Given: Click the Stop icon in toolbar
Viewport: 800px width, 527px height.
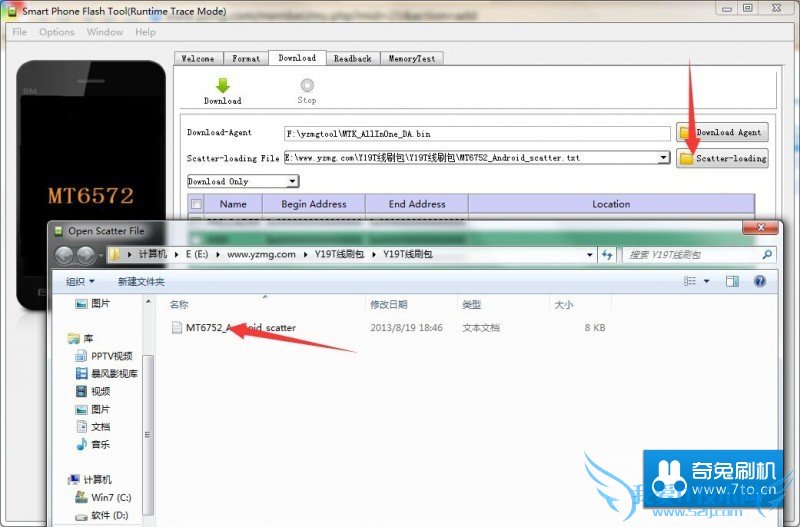Looking at the screenshot, I should [307, 85].
